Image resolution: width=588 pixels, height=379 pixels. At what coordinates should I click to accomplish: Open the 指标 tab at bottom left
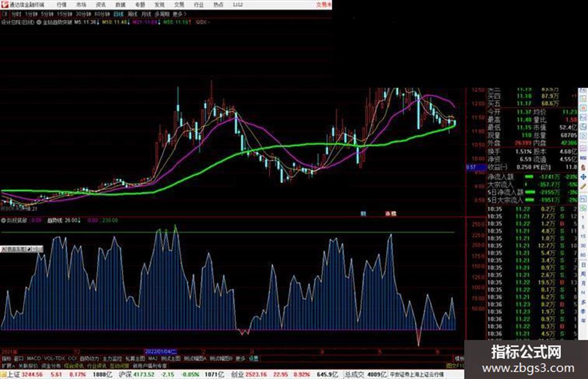point(6,358)
